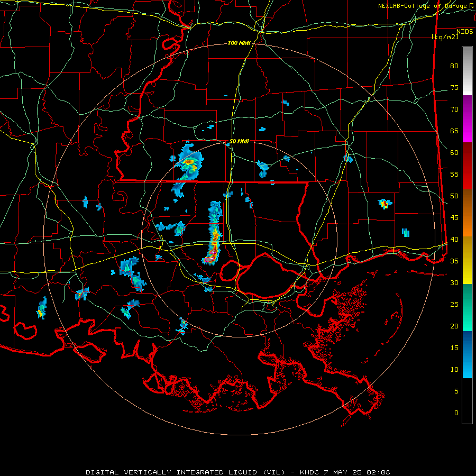
Task: Click the [kg/m2] units label
Action: (x=445, y=37)
